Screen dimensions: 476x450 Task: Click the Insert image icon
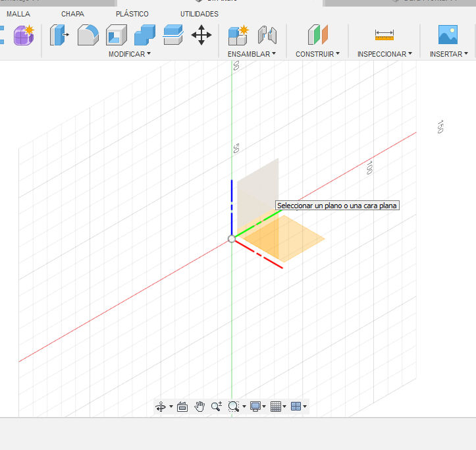[448, 35]
